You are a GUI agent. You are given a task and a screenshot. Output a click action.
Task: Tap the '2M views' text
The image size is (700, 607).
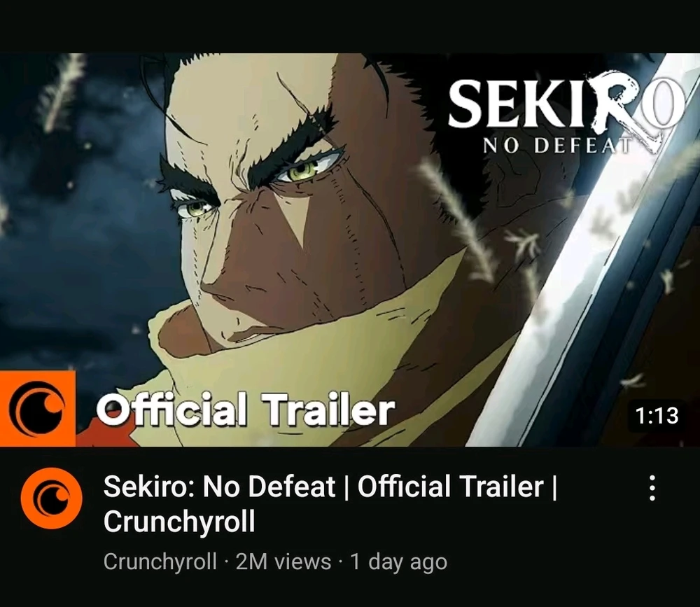[x=283, y=561]
